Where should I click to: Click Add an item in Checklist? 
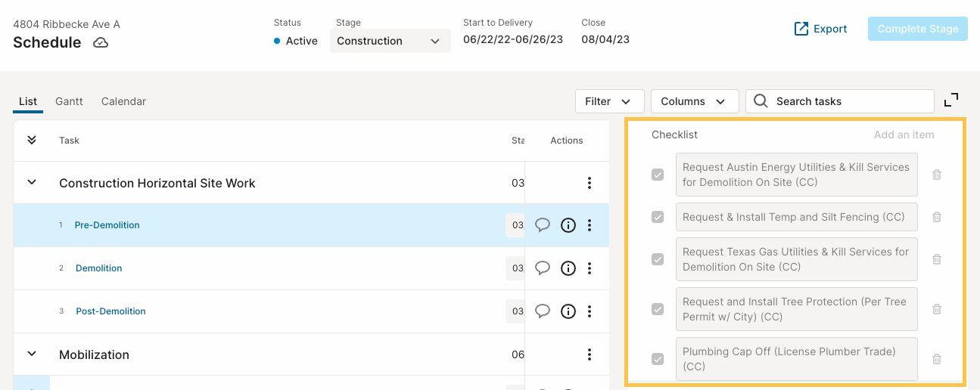(x=904, y=135)
